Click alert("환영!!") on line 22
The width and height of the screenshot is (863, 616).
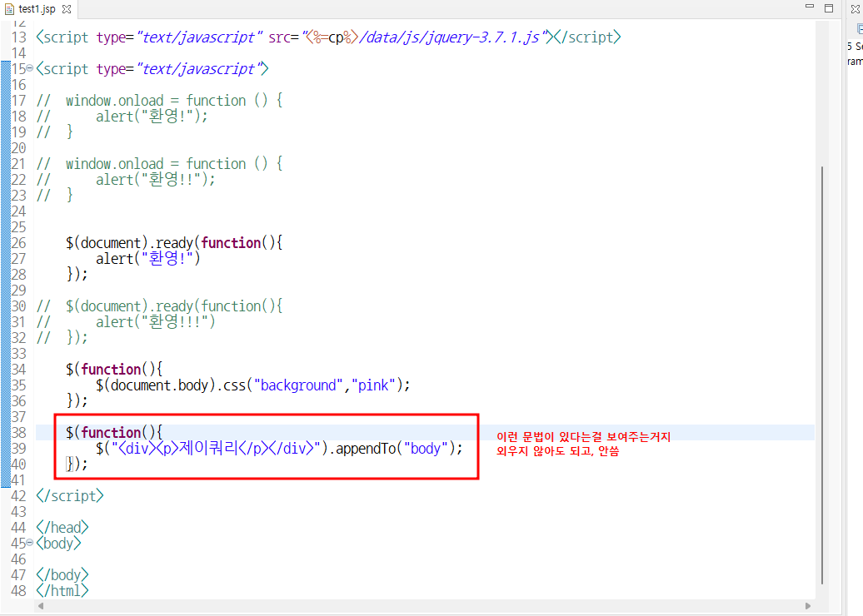(x=156, y=180)
